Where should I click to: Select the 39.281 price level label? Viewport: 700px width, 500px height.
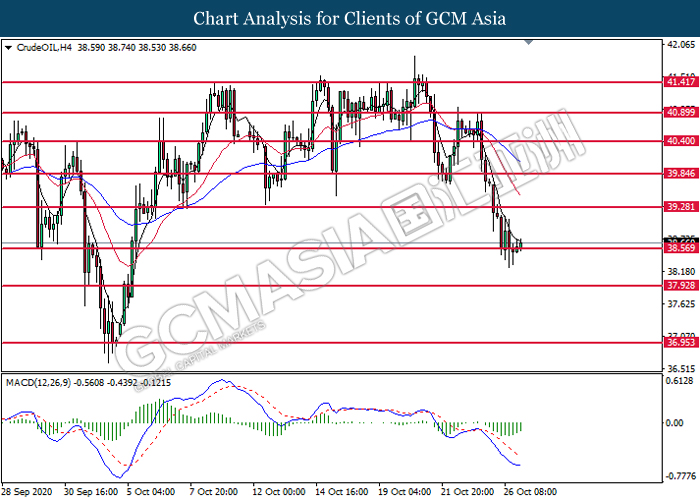click(681, 207)
